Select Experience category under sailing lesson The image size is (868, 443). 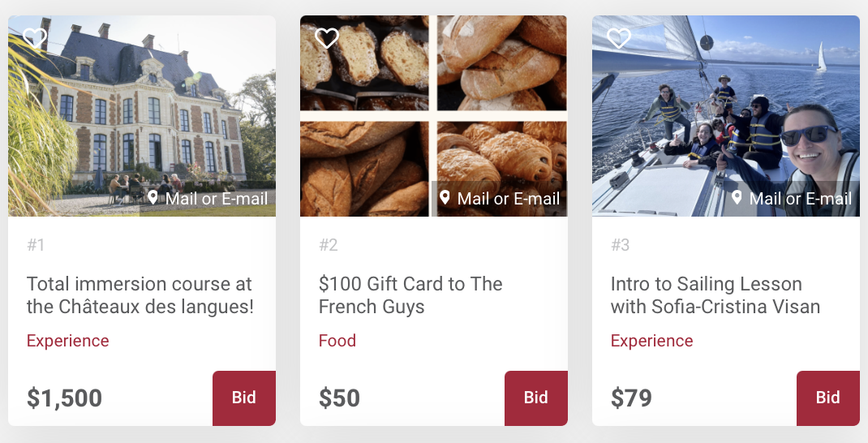[652, 341]
